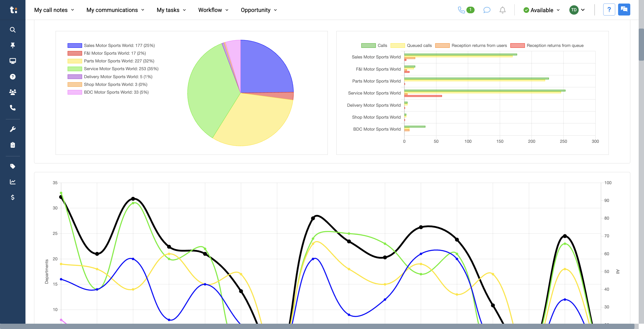Open notifications via the bell icon
Viewport: 644px width, 329px height.
[x=502, y=10]
